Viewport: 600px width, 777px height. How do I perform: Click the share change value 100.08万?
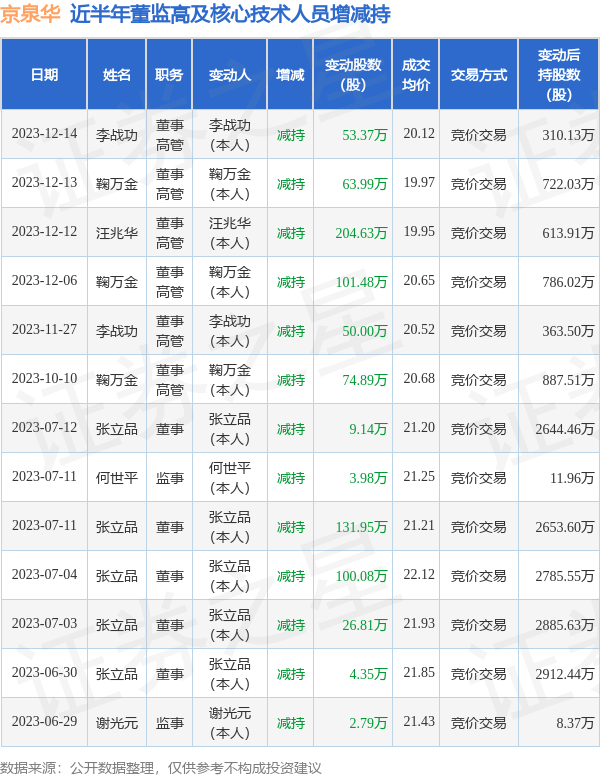(x=361, y=576)
